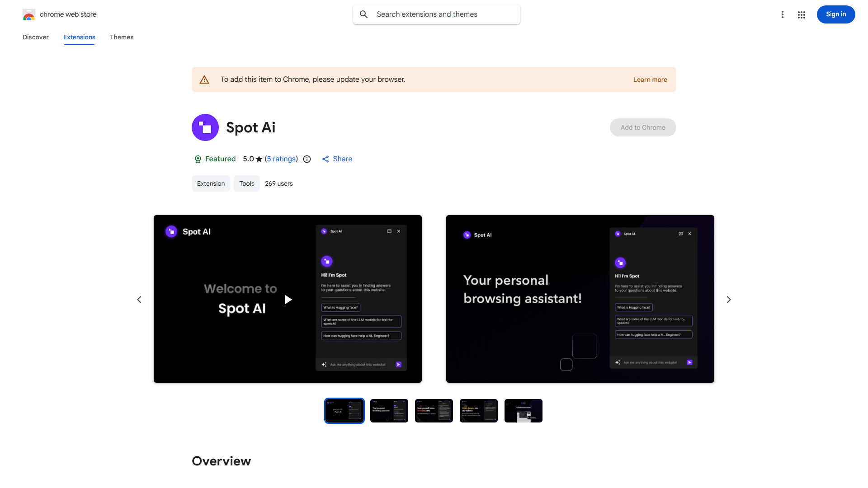
Task: Open Google apps launcher grid
Action: [x=801, y=14]
